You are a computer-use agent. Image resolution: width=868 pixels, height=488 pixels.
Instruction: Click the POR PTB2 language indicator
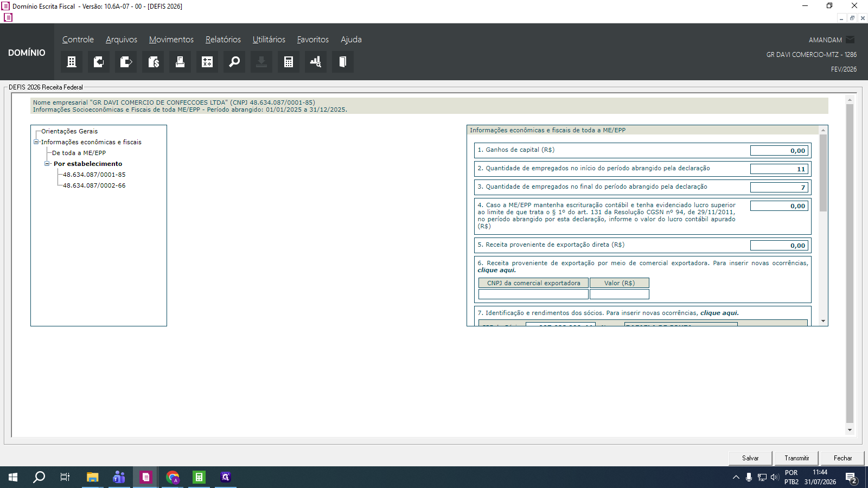tap(792, 477)
